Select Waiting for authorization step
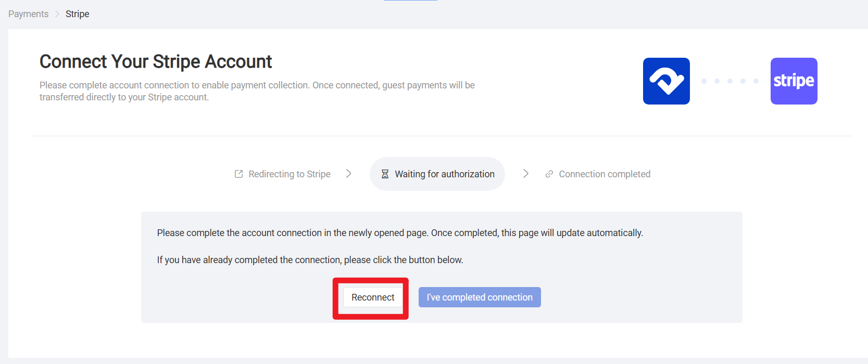 point(437,174)
